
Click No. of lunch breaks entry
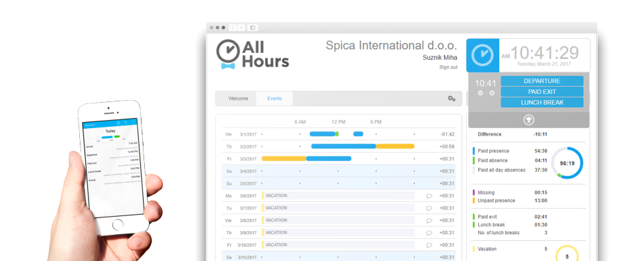pos(512,233)
